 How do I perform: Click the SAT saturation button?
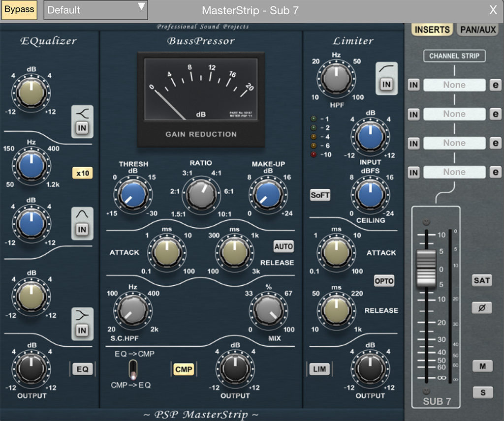click(x=482, y=281)
